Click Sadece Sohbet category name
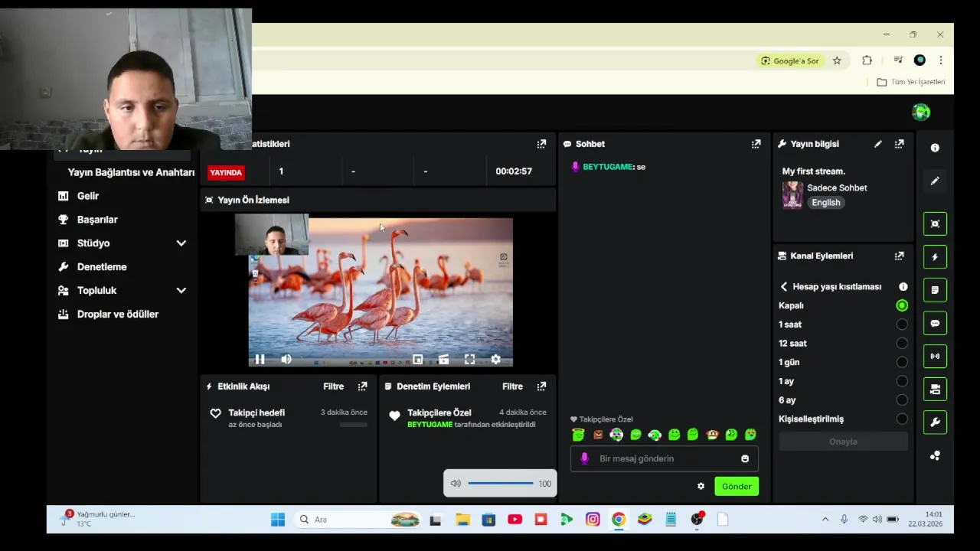The image size is (980, 551). [x=837, y=187]
